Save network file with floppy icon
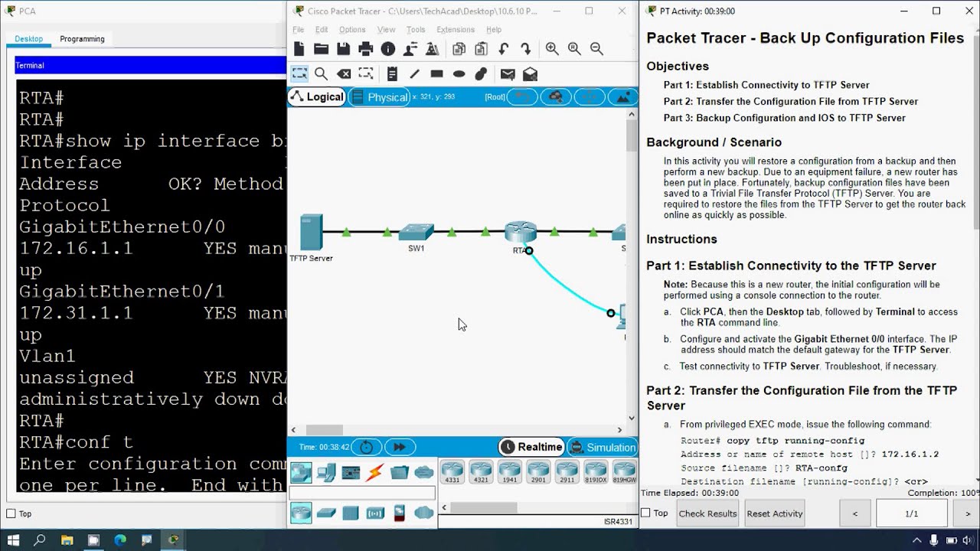The height and width of the screenshot is (551, 980). pos(344,49)
